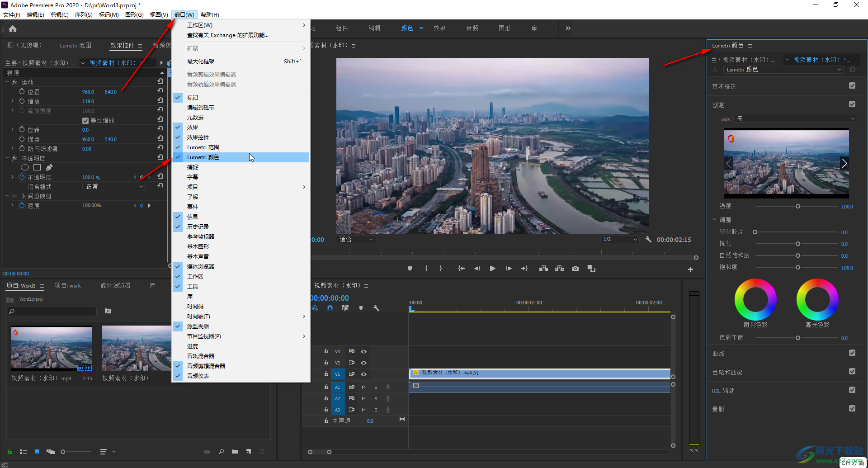This screenshot has height=468, width=868.
Task: Click the 基本校正 section header
Action: click(x=724, y=86)
